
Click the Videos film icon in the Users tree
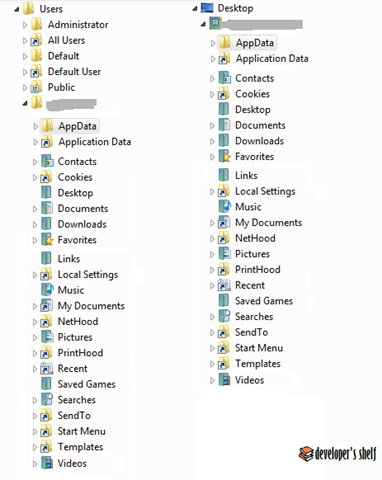pos(47,463)
